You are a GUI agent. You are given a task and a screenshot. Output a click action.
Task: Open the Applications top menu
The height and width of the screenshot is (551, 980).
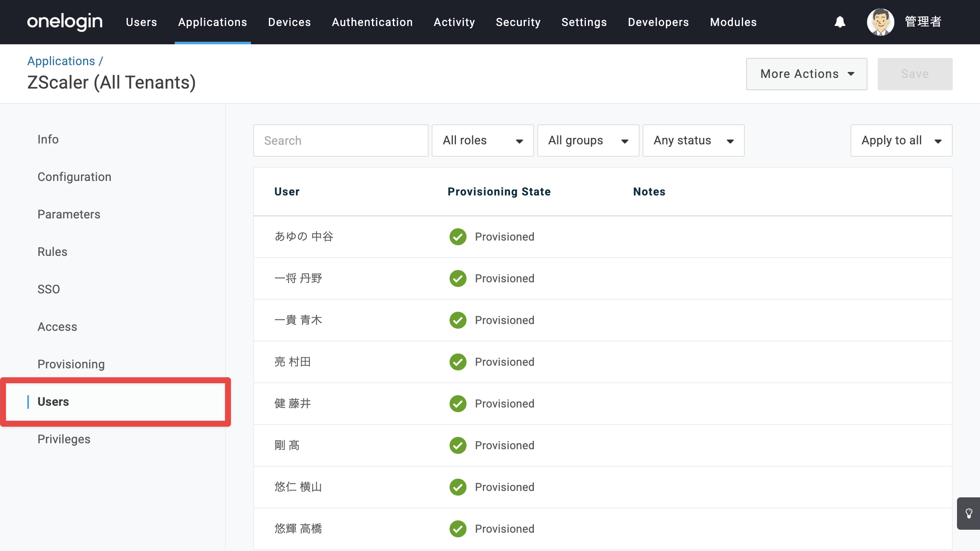coord(213,22)
